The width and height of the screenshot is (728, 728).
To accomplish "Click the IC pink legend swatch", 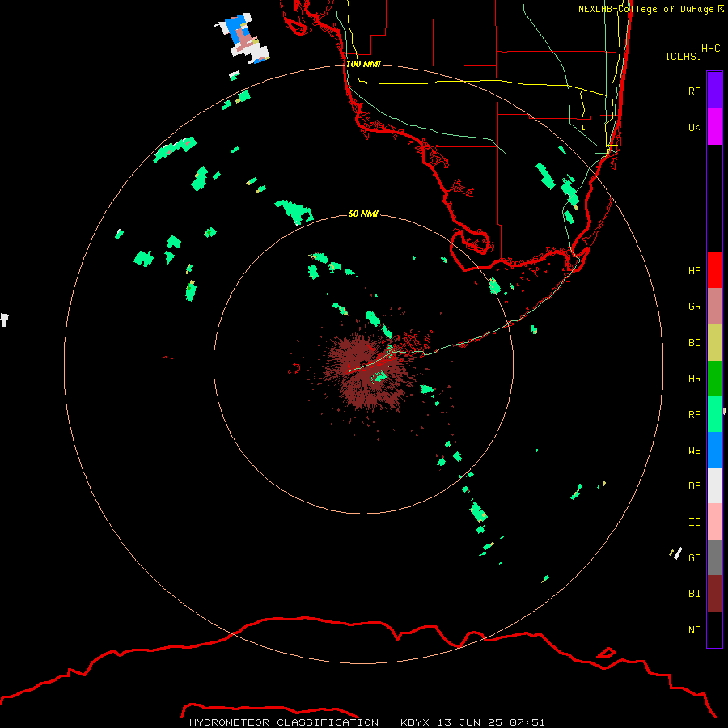I will (x=714, y=522).
